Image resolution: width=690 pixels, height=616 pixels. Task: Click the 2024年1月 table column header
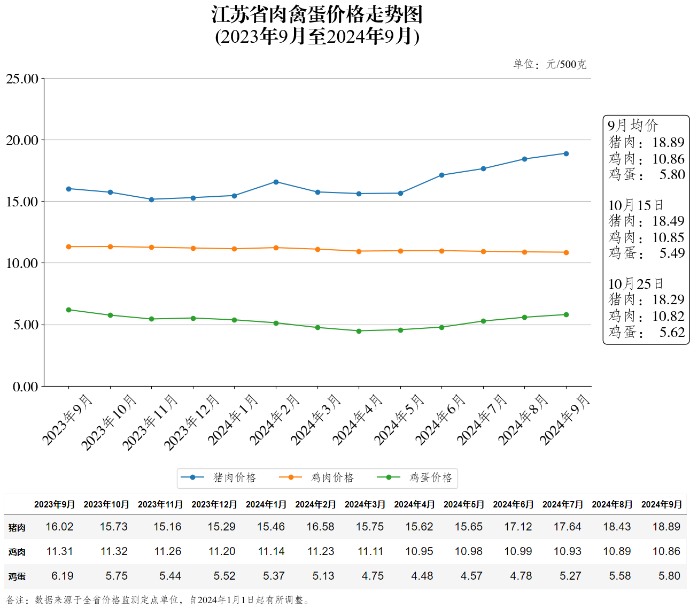(x=266, y=504)
